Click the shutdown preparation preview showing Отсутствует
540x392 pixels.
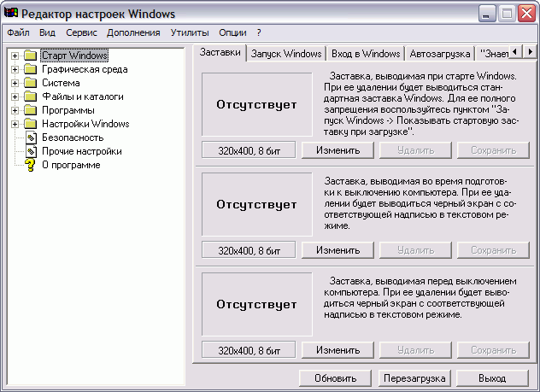257,204
